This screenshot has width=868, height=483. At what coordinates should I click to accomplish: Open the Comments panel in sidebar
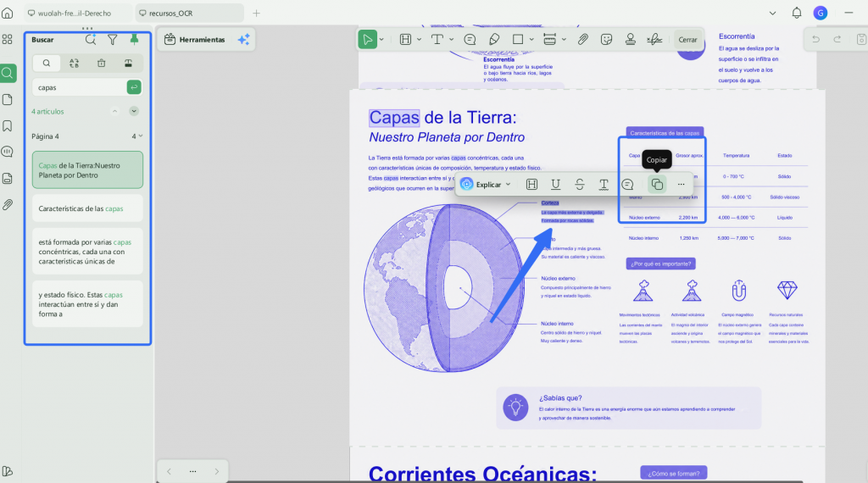click(x=8, y=152)
